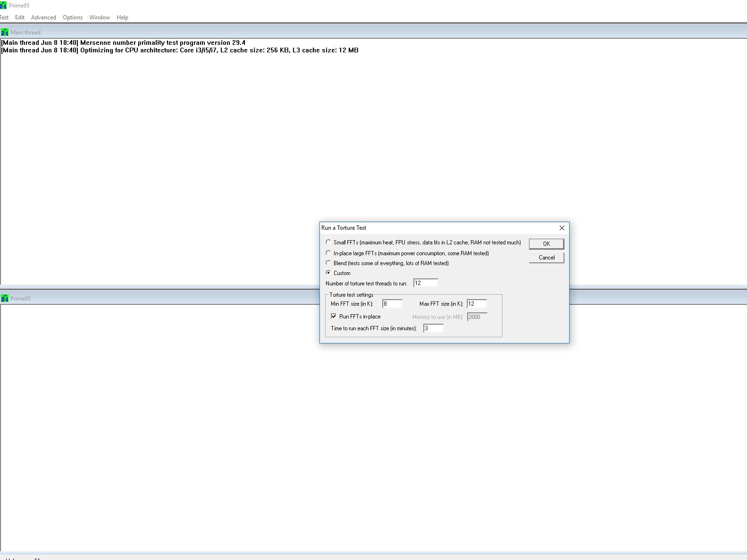
Task: Open the Options menu
Action: [x=73, y=17]
